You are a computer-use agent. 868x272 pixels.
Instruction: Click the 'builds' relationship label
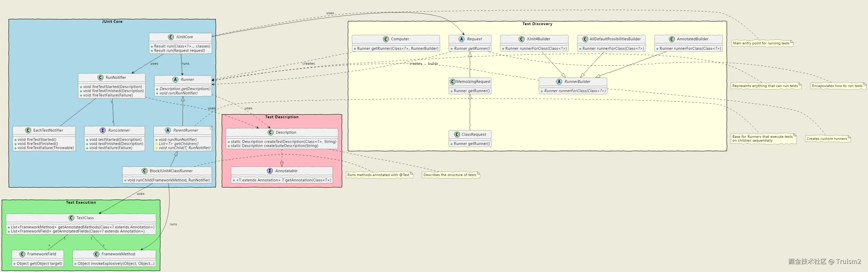click(x=433, y=63)
